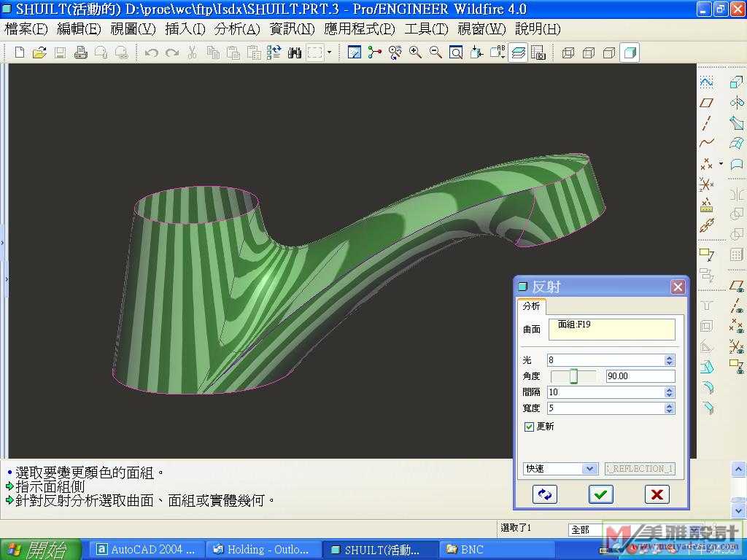The image size is (747, 560).
Task: Open the 分析(A) menu
Action: 237,29
